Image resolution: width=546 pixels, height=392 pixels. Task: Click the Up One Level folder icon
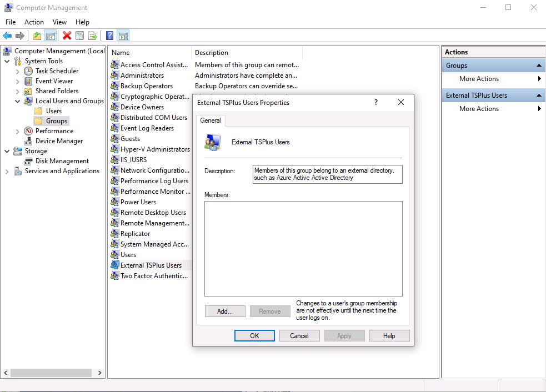[37, 36]
